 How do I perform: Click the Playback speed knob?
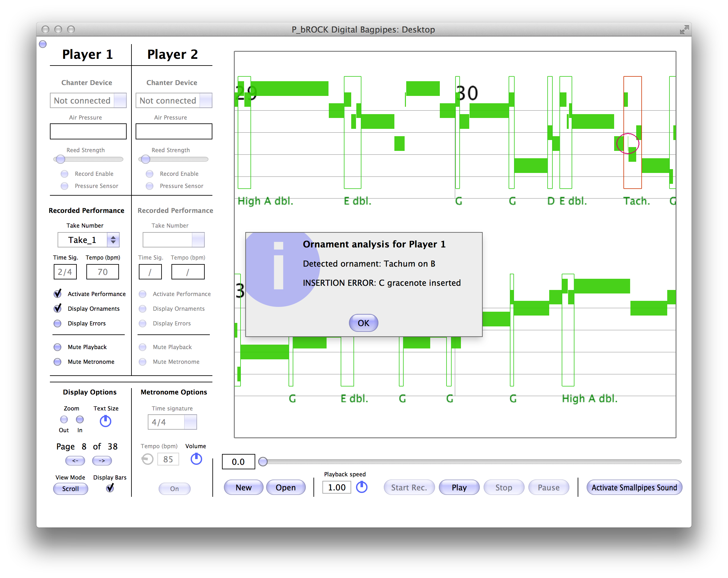point(362,487)
